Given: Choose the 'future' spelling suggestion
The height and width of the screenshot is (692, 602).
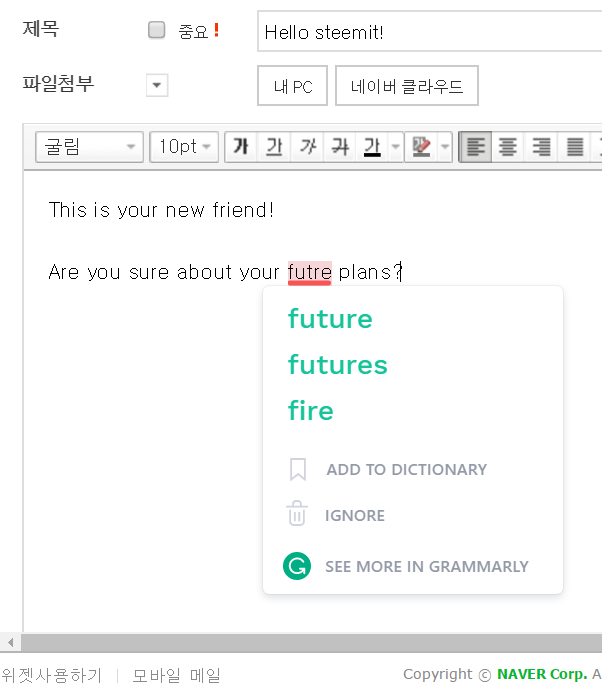Looking at the screenshot, I should [330, 319].
